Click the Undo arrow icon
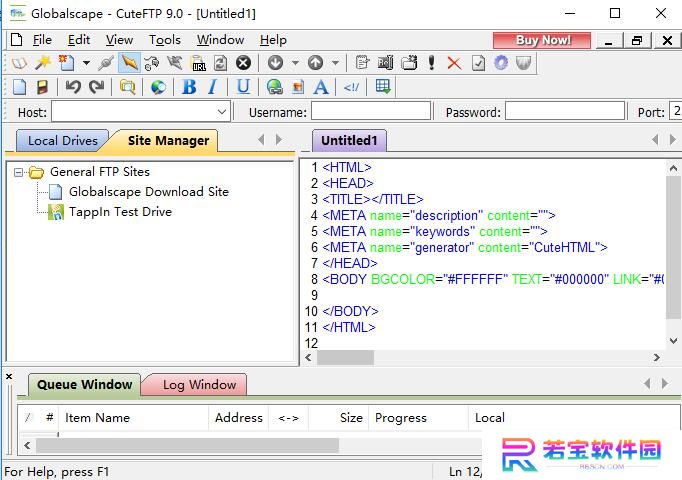The width and height of the screenshot is (682, 480). pyautogui.click(x=73, y=87)
